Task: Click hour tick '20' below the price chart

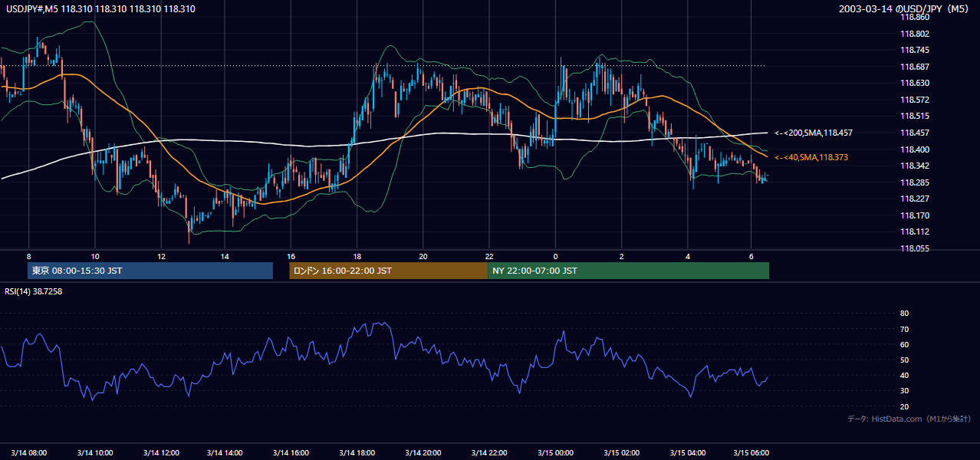Action: click(x=423, y=256)
